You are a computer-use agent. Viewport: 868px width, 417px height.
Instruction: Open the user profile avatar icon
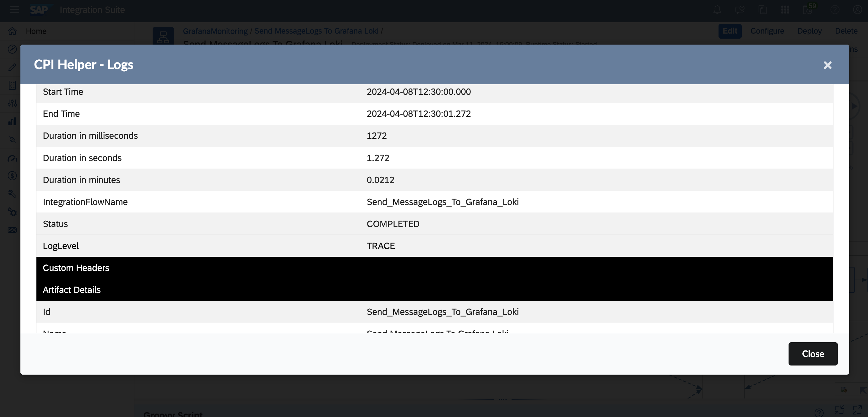(857, 10)
